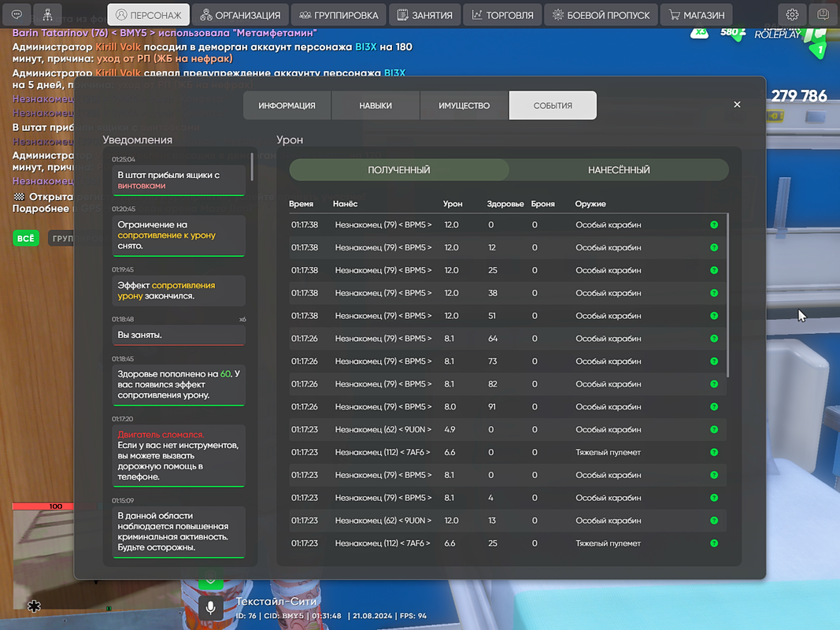The height and width of the screenshot is (630, 840).
Task: Open the ЗАНЯТИЯ menu tab
Action: tap(425, 15)
